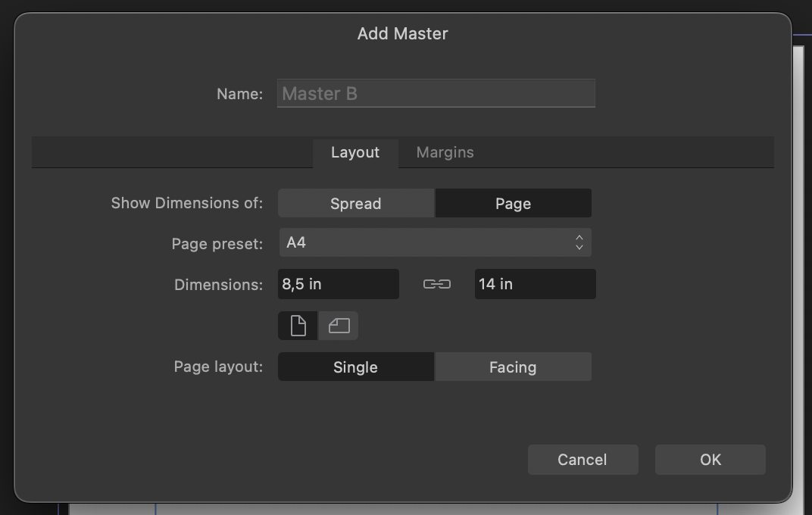
Task: Click the 'Dimensions:' label
Action: [x=218, y=285]
